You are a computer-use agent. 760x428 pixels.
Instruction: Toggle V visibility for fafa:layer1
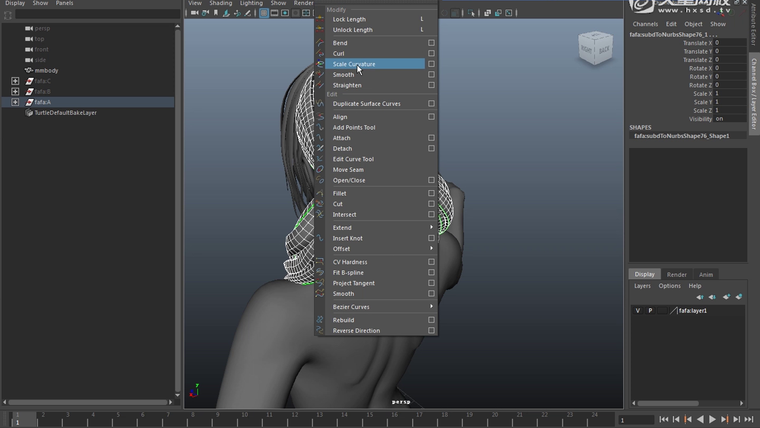pos(637,311)
